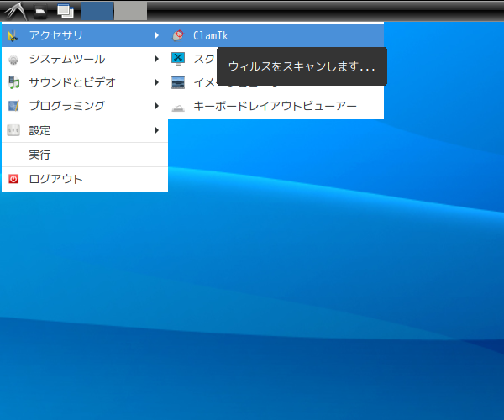Switch to the blue first workspace

click(x=97, y=11)
